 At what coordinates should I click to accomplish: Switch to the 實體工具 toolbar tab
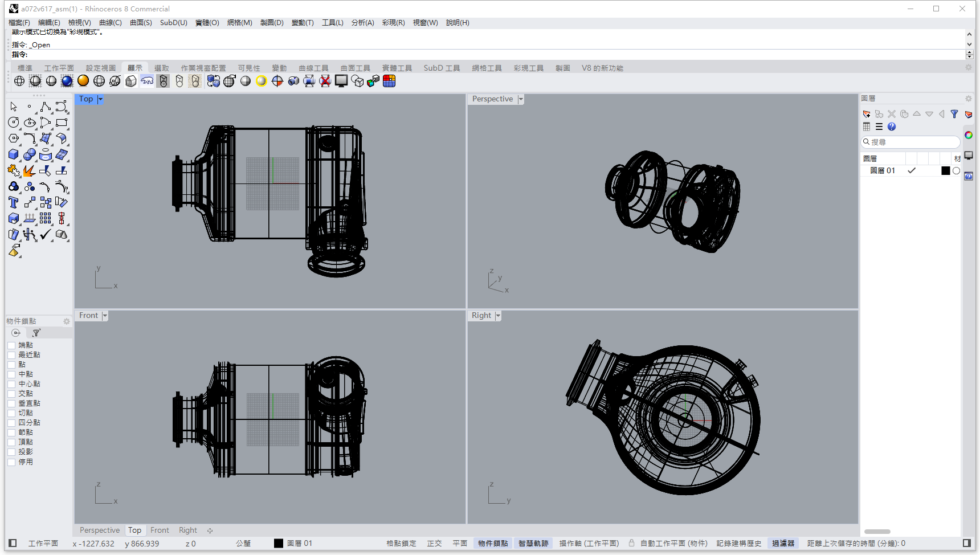coord(397,68)
